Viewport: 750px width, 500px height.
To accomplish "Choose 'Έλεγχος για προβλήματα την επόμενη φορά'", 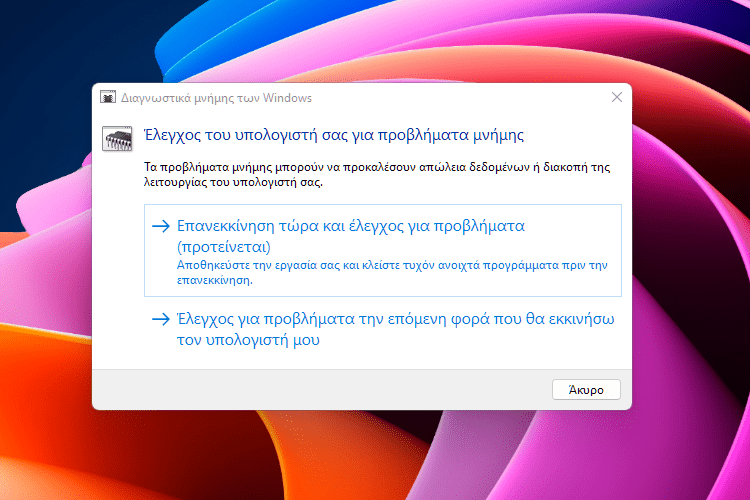I will pos(383,329).
